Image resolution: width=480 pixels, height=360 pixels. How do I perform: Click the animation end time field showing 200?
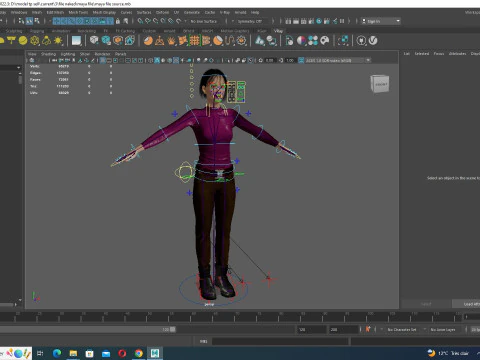[344, 329]
